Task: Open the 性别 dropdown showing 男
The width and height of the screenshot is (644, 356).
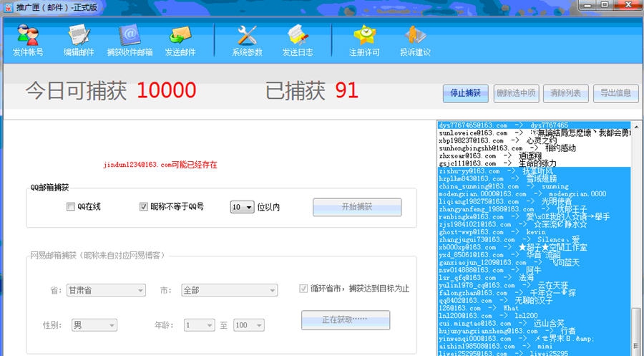Action: [94, 325]
